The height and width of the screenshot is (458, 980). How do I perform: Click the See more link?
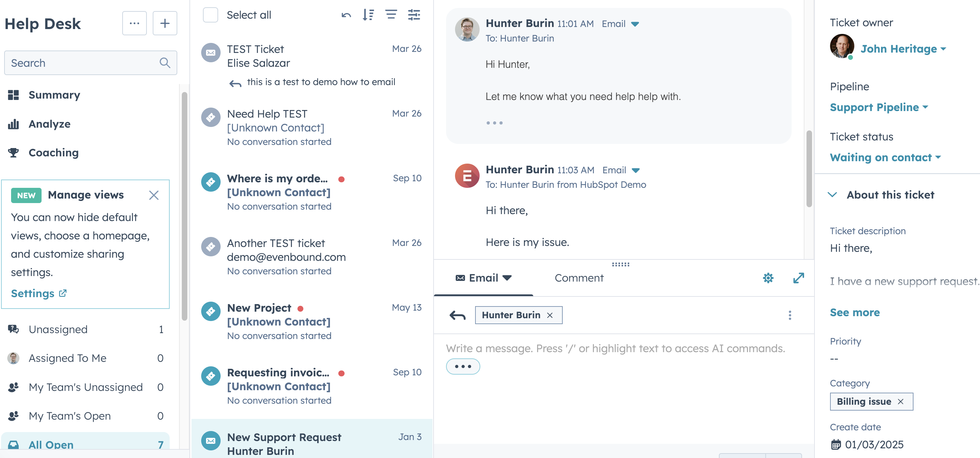click(x=854, y=312)
